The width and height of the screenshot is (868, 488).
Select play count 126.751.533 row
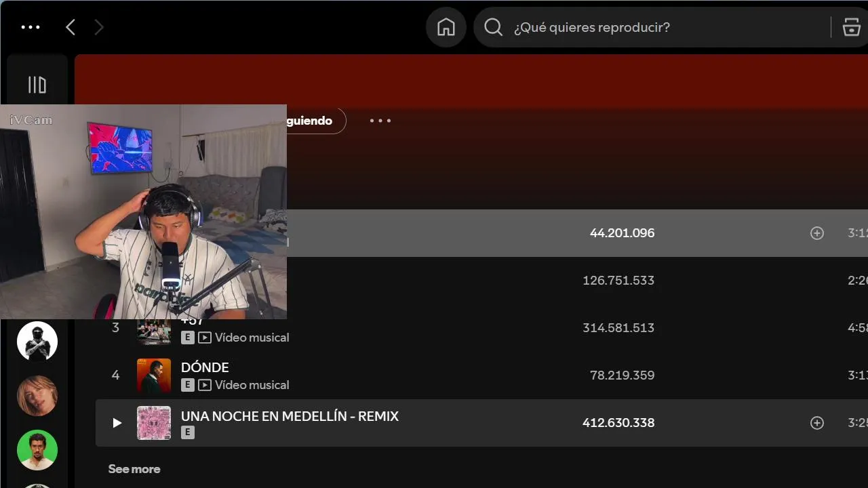(618, 281)
